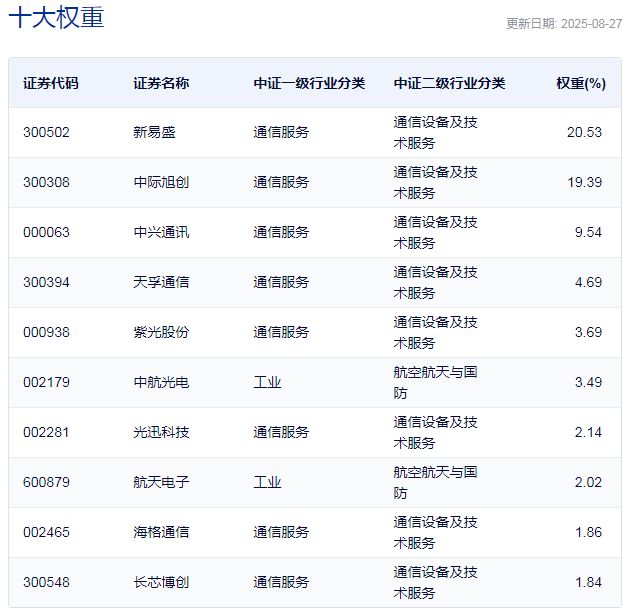The image size is (629, 612).
Task: Click 通信服务 in the 新易盛 row
Action: click(281, 132)
